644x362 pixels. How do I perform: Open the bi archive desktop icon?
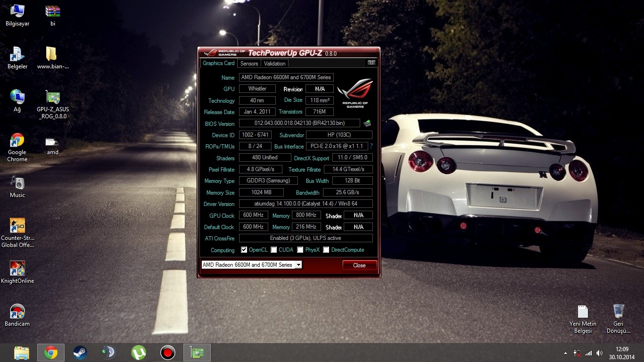[53, 16]
